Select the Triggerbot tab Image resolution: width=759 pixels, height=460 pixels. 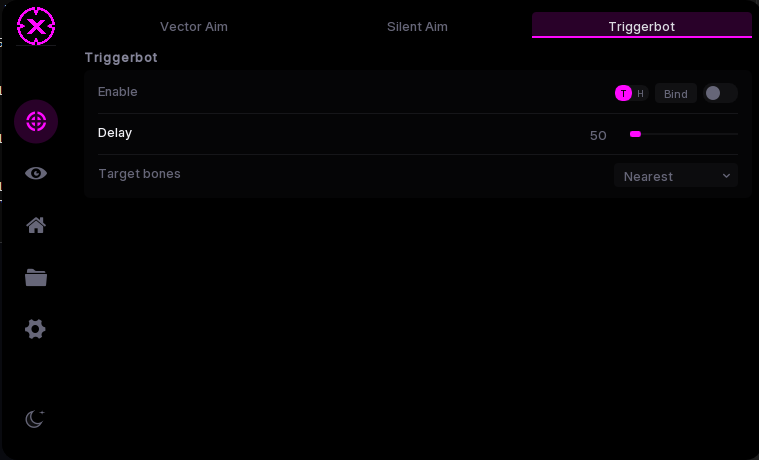point(641,26)
